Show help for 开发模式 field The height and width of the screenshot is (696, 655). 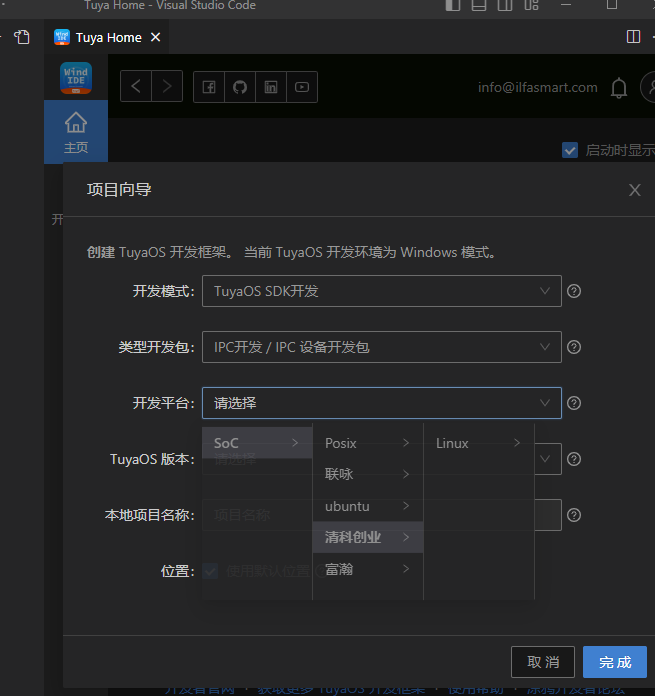pyautogui.click(x=574, y=291)
